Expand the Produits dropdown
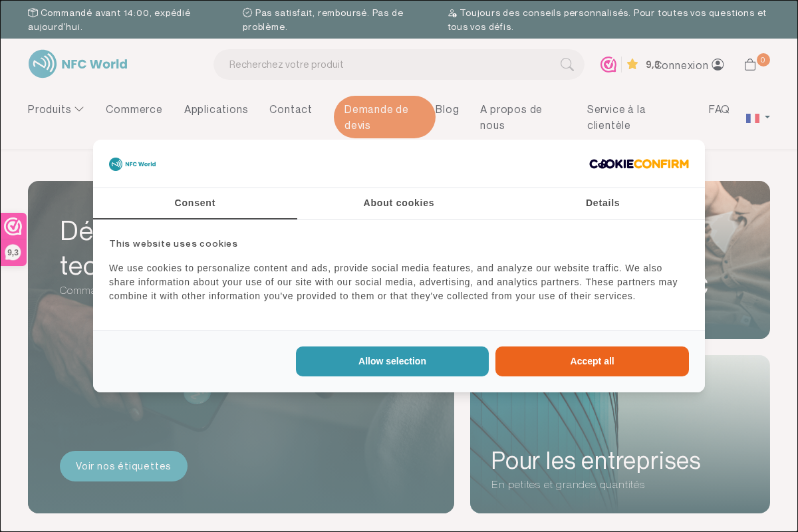Screen dimensions: 798x532 [x=56, y=109]
